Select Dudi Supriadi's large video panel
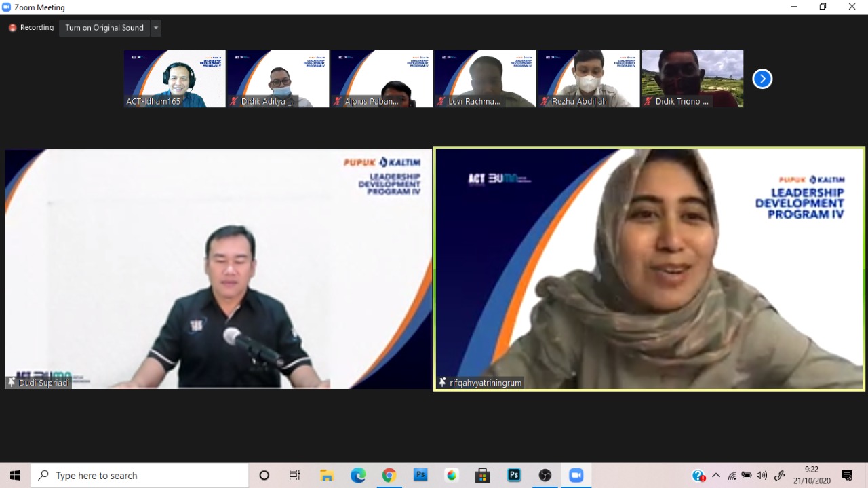 pos(218,268)
